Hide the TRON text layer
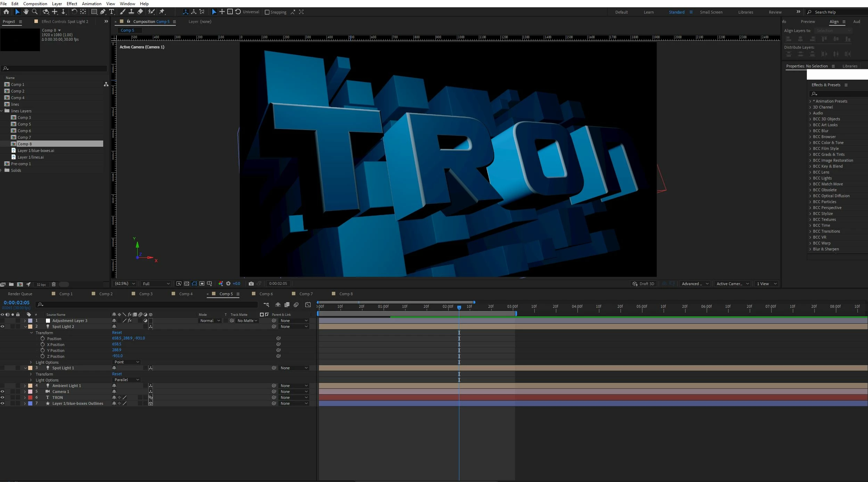868x482 pixels. [2, 397]
